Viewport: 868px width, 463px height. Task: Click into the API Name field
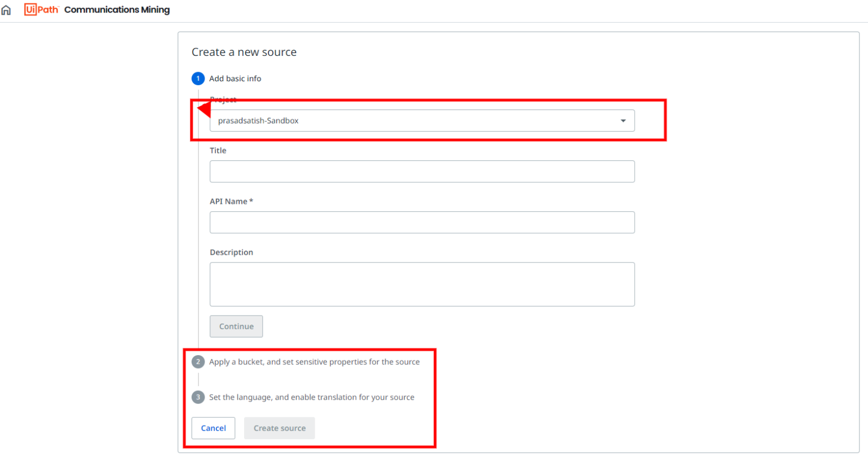coord(422,222)
